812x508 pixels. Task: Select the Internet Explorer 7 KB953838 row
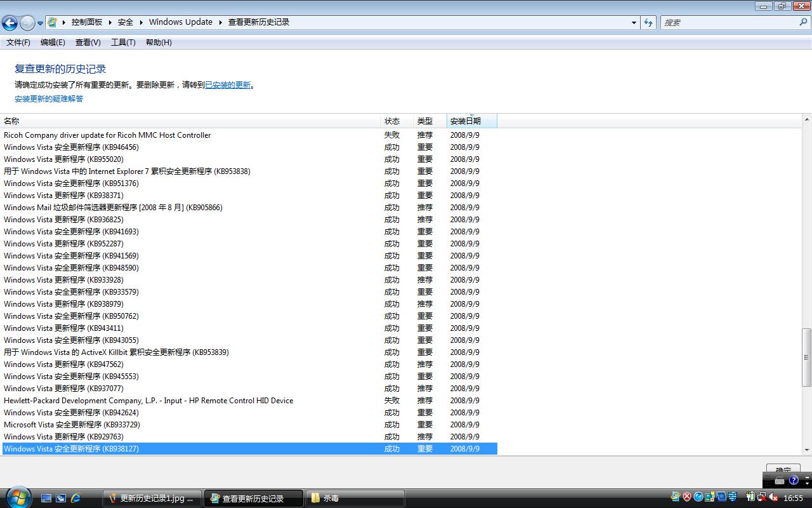click(x=249, y=171)
